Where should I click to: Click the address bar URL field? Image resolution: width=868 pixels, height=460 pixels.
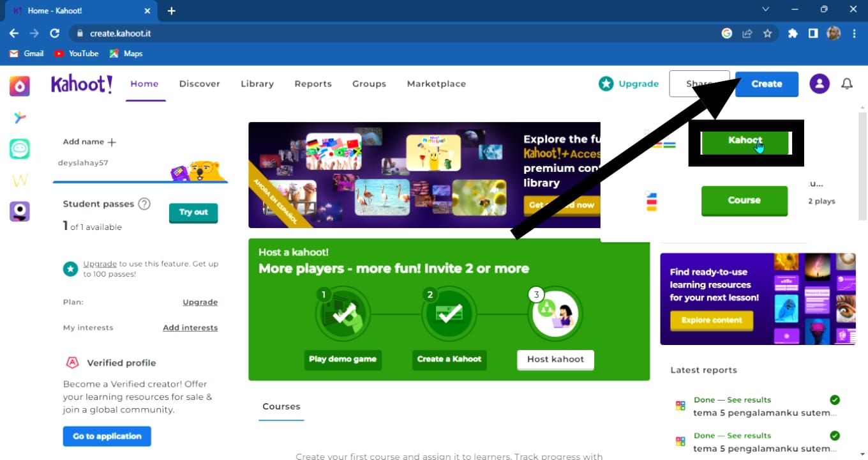pyautogui.click(x=396, y=33)
